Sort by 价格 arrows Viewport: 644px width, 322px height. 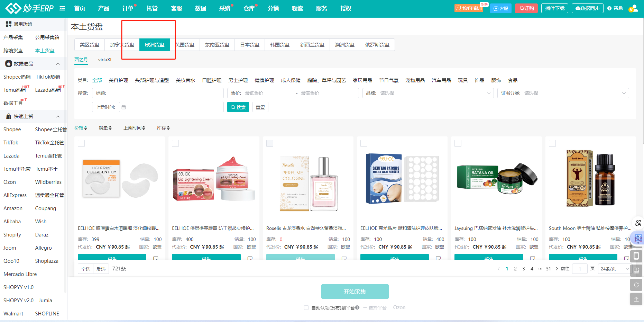pos(85,128)
